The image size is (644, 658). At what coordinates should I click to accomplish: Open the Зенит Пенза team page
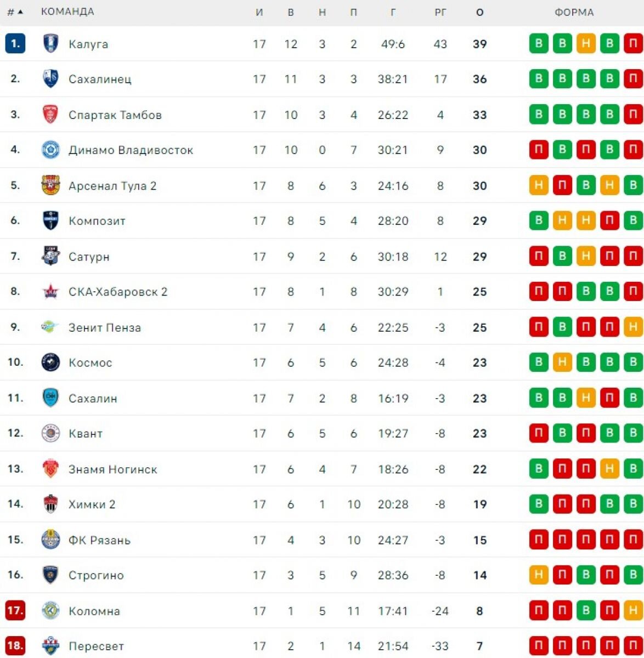(105, 327)
